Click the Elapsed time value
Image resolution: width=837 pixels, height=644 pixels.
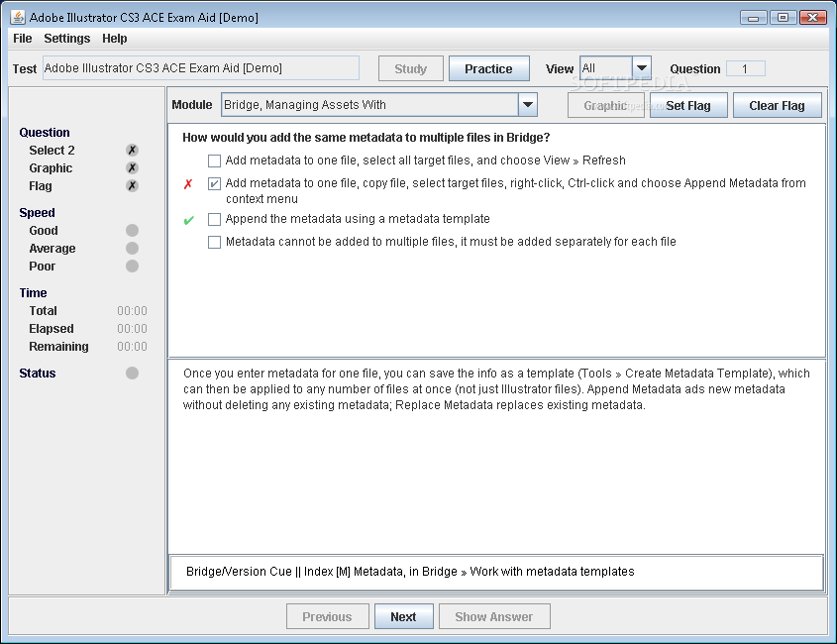pos(132,328)
